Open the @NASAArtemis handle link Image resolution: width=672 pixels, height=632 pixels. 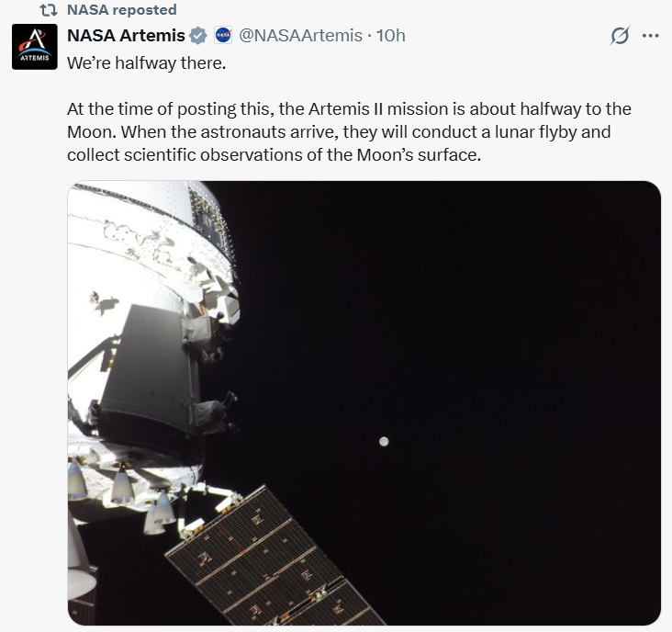[x=300, y=36]
